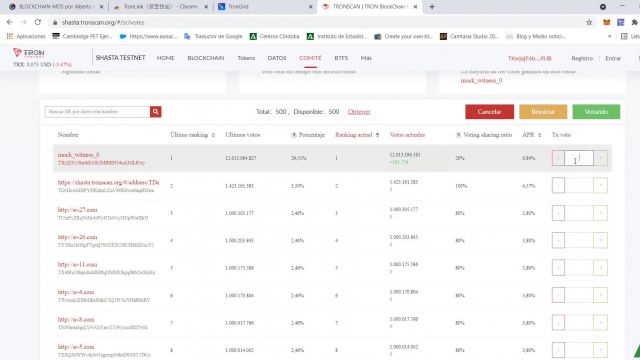Close the BLOCKCHAIN-MDS tab
The height and width of the screenshot is (360, 640).
[101, 7]
